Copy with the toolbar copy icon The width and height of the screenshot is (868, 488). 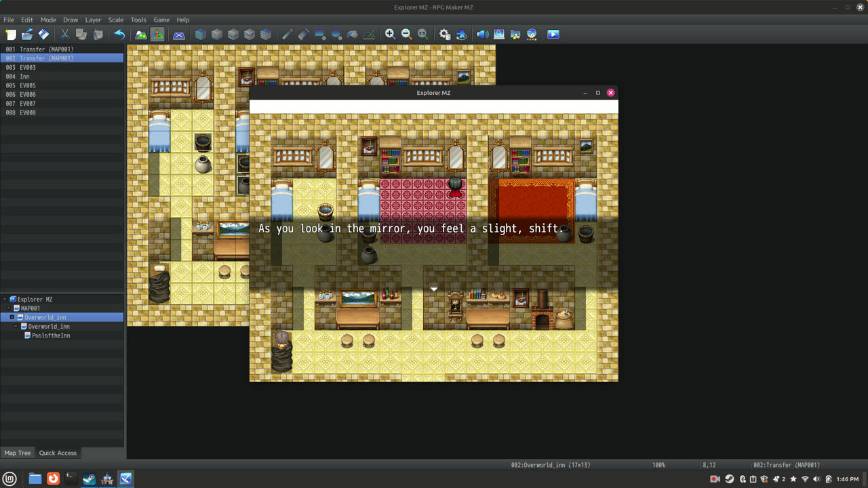click(81, 35)
